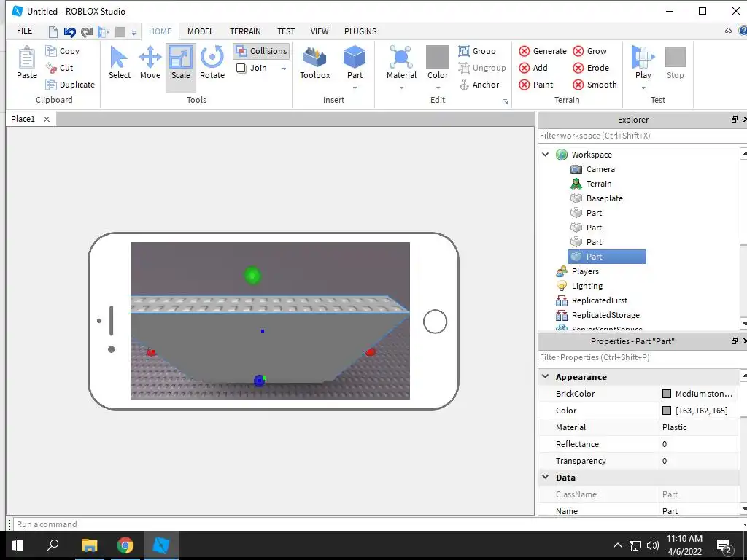Click the Stop test button

(675, 63)
